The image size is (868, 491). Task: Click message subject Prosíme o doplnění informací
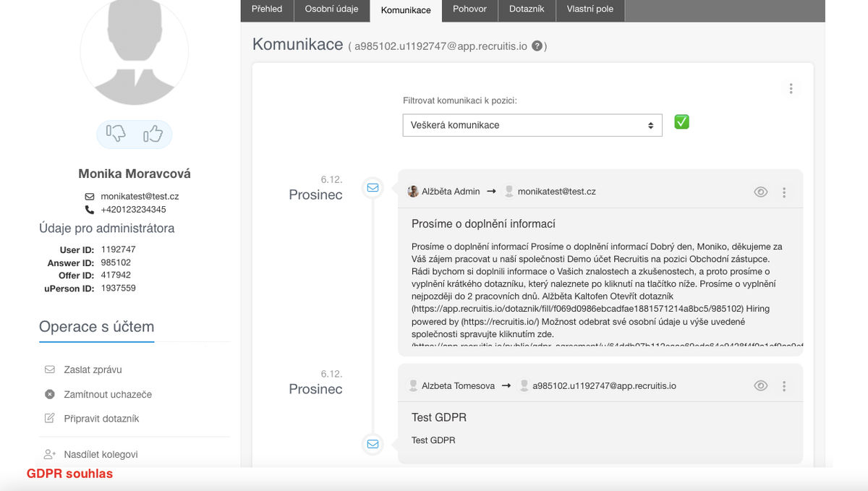[x=483, y=223]
